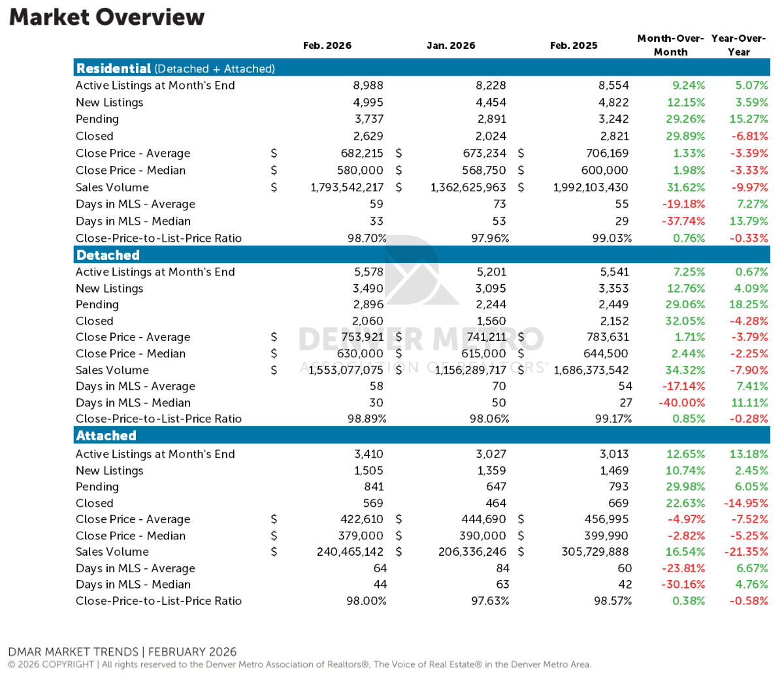Click the 2026 copyright notice line
This screenshot has width=784, height=676.
(299, 665)
